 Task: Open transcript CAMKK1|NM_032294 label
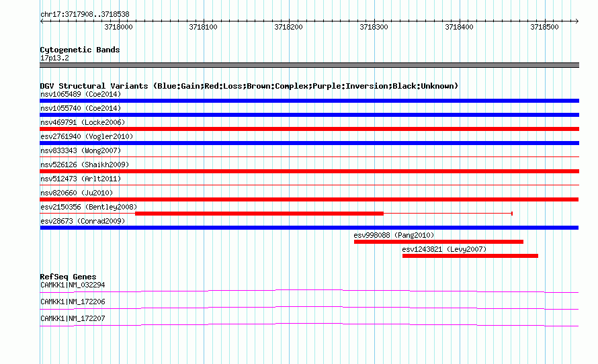73,285
